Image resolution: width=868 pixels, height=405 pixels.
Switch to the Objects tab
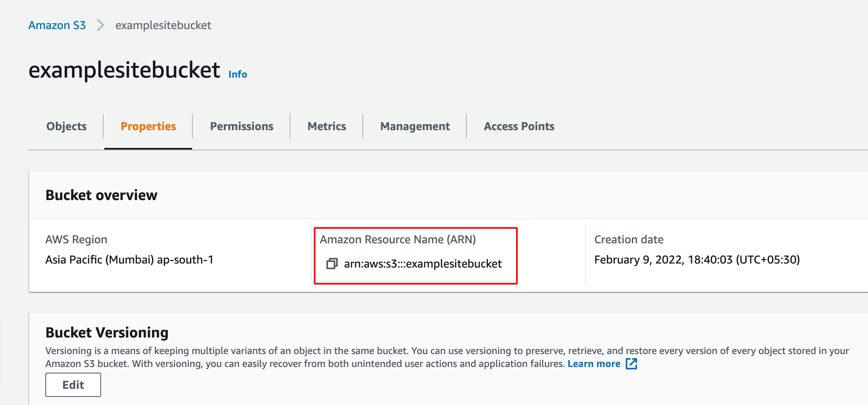(66, 127)
